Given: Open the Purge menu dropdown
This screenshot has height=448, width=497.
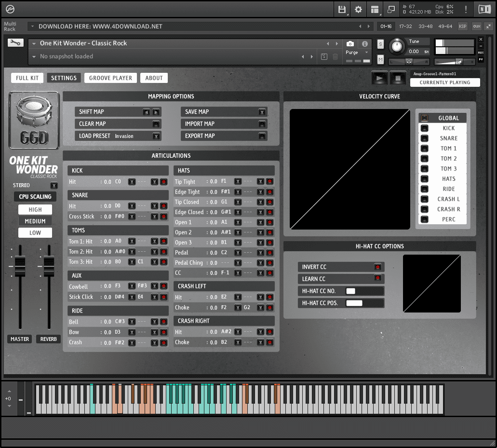Looking at the screenshot, I should coord(367,52).
